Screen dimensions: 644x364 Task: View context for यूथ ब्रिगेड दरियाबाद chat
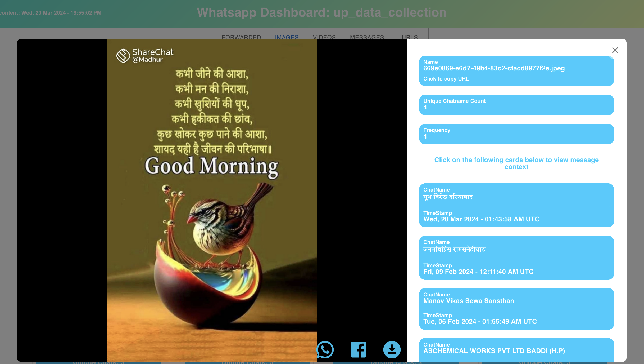point(516,205)
